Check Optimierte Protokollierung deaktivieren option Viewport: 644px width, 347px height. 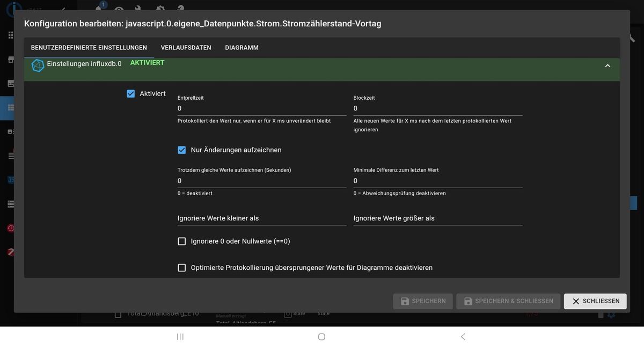point(182,268)
